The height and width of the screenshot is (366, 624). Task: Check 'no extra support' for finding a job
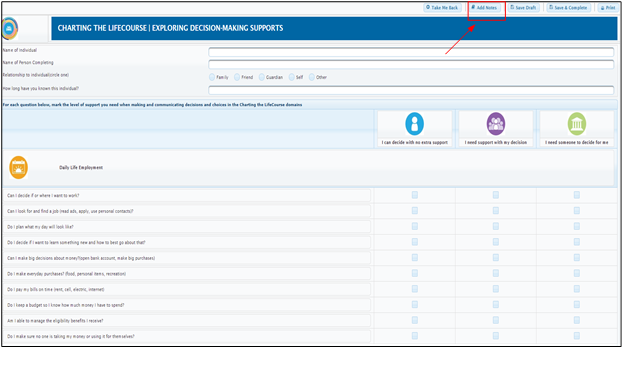point(415,210)
